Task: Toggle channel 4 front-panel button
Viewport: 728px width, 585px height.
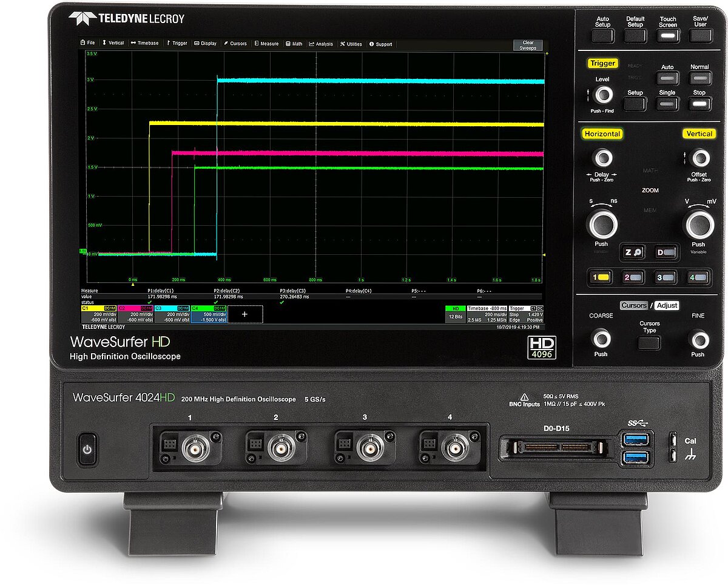Action: [x=699, y=277]
